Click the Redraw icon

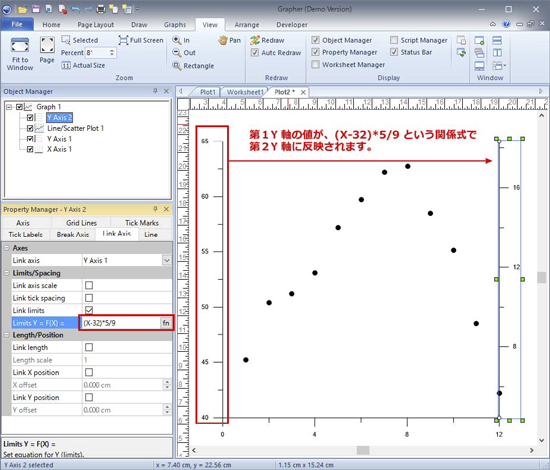255,40
